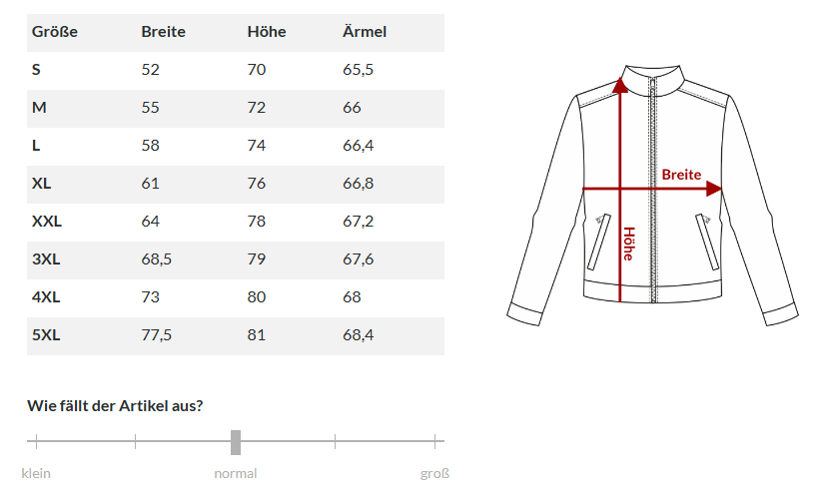Click the fit slider handle
The width and height of the screenshot is (825, 504).
tap(236, 441)
